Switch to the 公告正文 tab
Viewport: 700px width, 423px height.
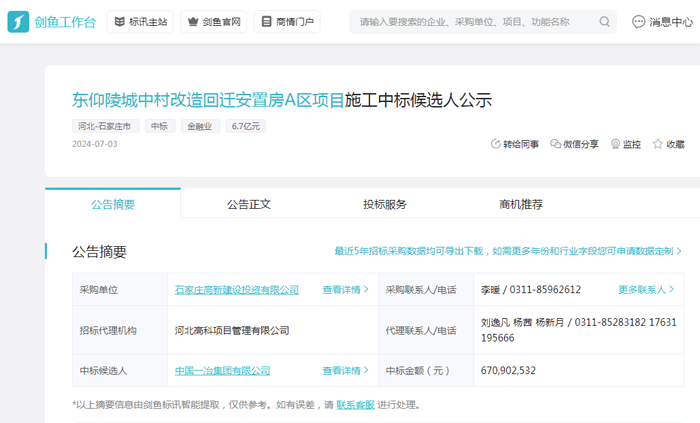[x=248, y=204]
